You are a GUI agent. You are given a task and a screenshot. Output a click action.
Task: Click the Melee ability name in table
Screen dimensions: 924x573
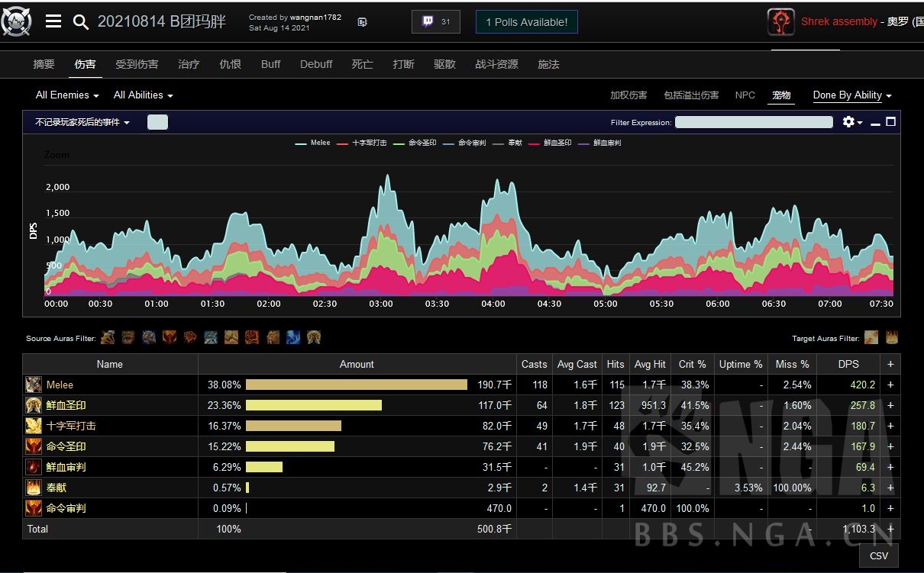[x=60, y=385]
